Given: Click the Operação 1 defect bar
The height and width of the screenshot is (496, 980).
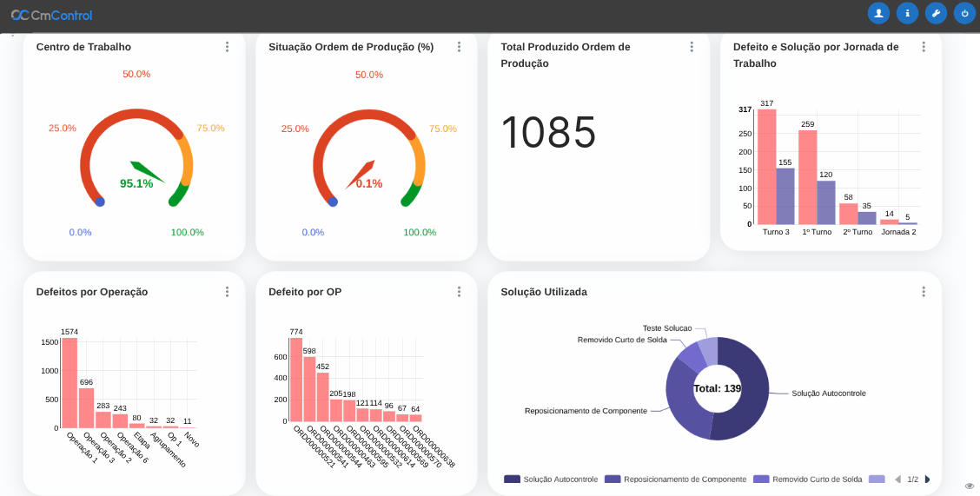Looking at the screenshot, I should 70,383.
